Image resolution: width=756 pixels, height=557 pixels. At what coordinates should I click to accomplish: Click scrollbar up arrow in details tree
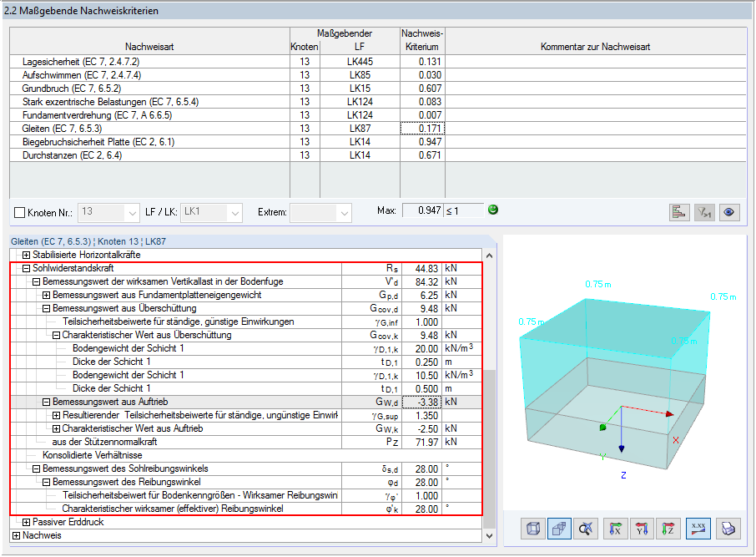(489, 256)
